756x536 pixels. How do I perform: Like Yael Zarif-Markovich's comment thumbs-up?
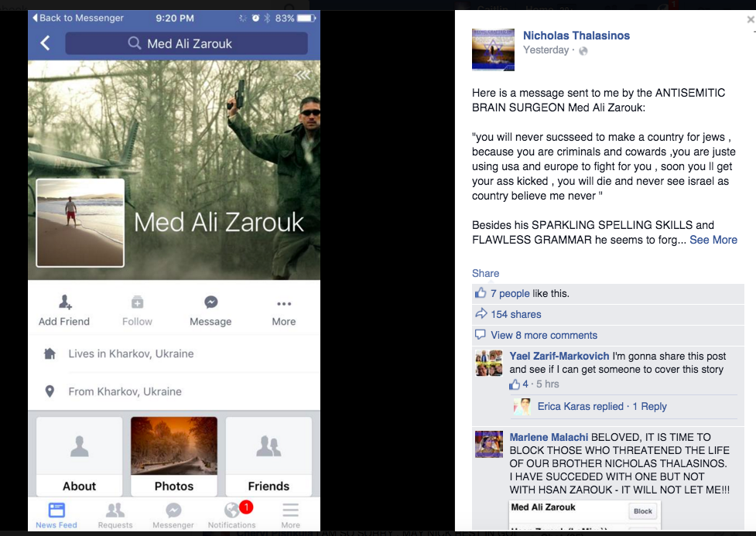click(515, 384)
